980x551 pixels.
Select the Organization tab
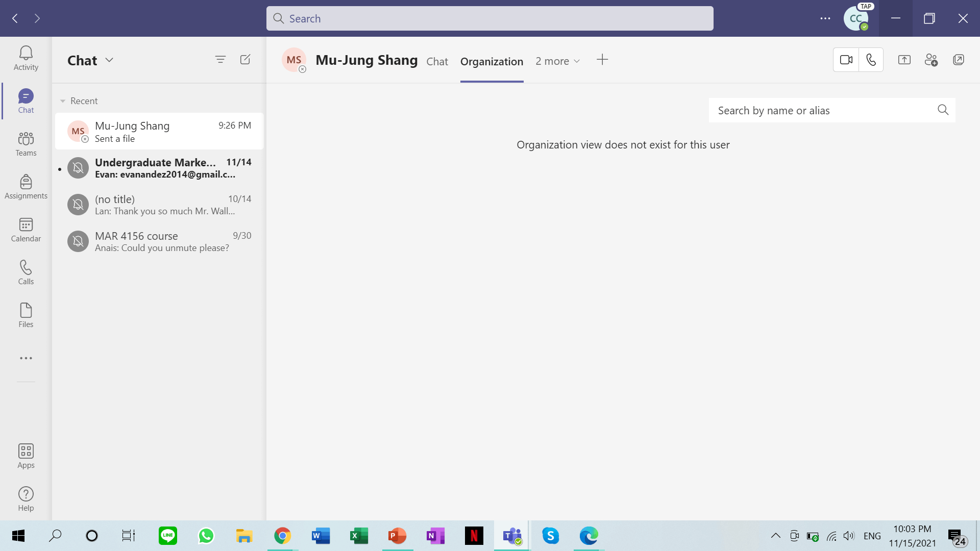(492, 62)
